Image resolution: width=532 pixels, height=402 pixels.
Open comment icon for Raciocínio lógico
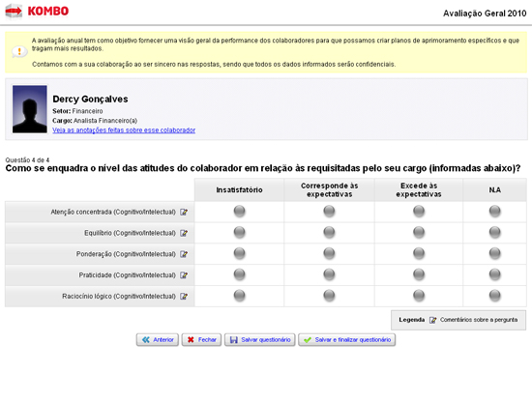pyautogui.click(x=184, y=296)
